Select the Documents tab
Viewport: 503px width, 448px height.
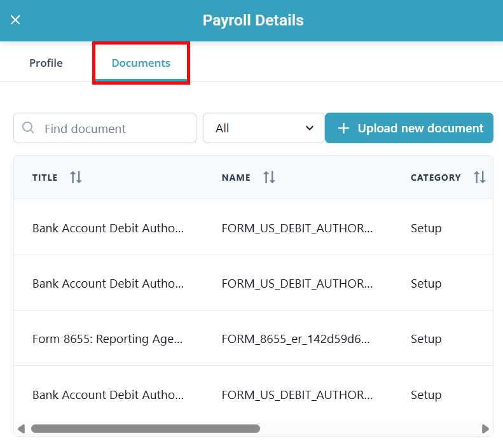[x=141, y=63]
